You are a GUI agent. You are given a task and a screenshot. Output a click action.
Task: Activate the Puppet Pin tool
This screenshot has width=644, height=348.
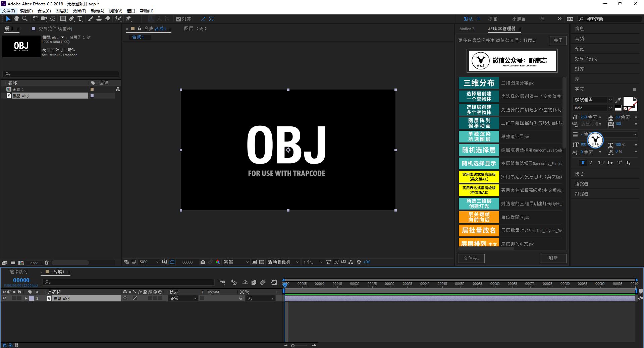click(x=128, y=19)
